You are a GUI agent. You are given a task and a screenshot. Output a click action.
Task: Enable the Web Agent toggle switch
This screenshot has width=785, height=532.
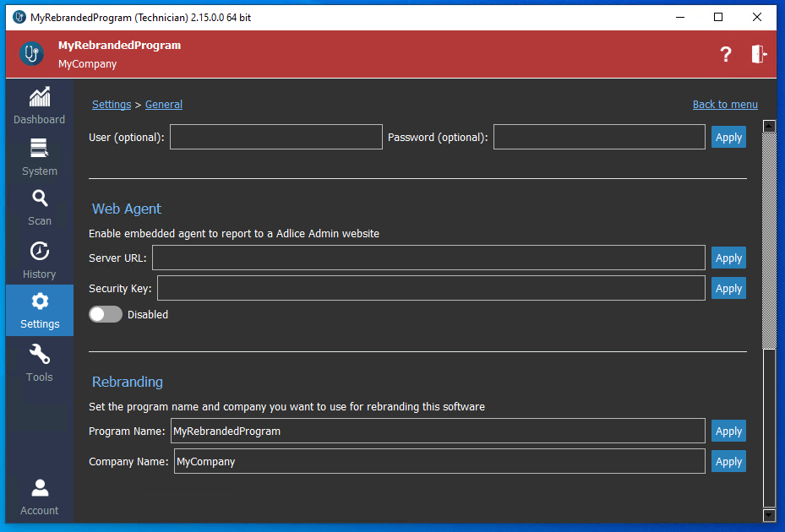pyautogui.click(x=106, y=314)
